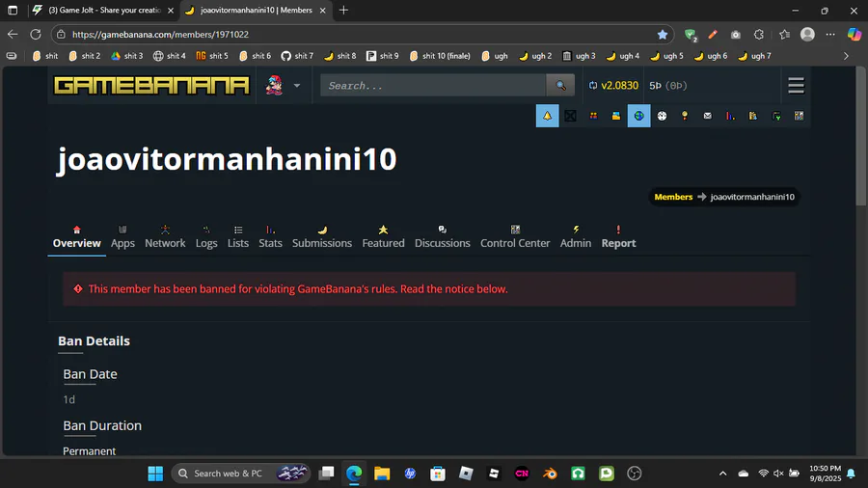
Task: Switch to the Discussions tab
Action: tap(443, 237)
